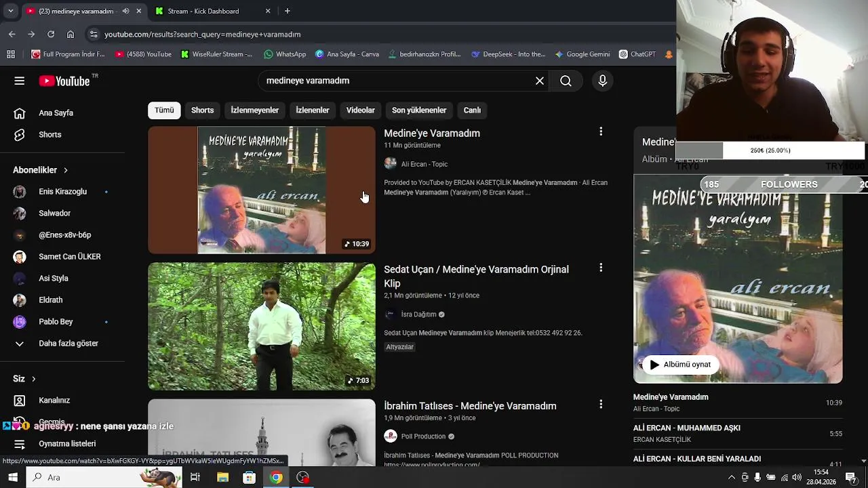Reload the page with the refresh icon

pos(51,34)
